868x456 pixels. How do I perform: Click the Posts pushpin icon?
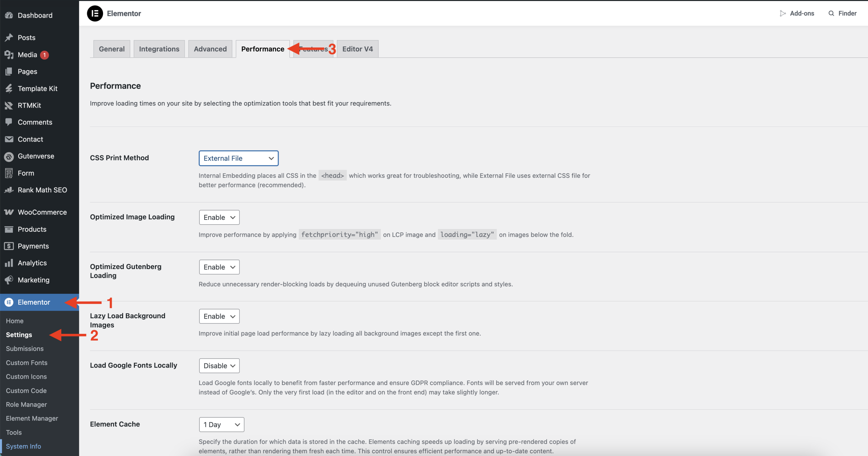[9, 38]
